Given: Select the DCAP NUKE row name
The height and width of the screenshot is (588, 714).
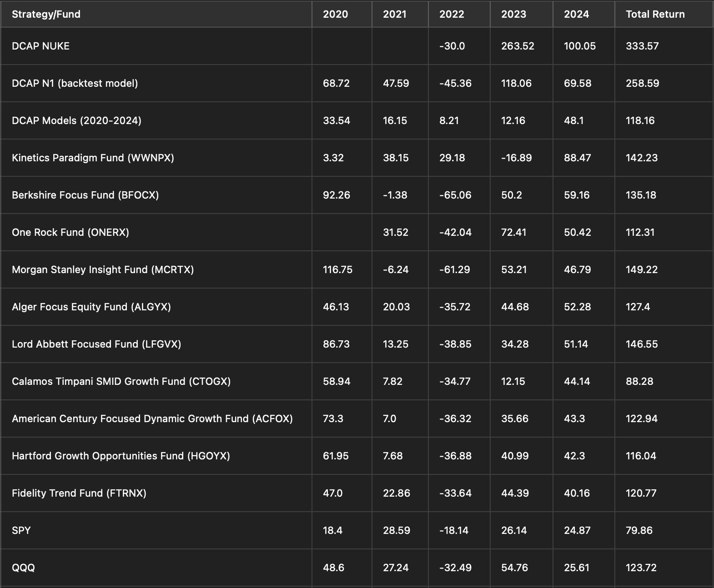Looking at the screenshot, I should tap(40, 46).
